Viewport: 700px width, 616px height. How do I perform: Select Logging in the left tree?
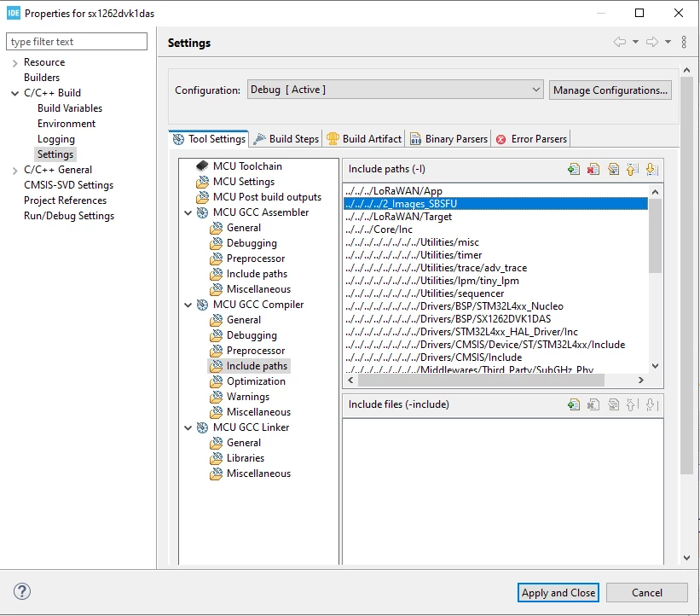55,139
